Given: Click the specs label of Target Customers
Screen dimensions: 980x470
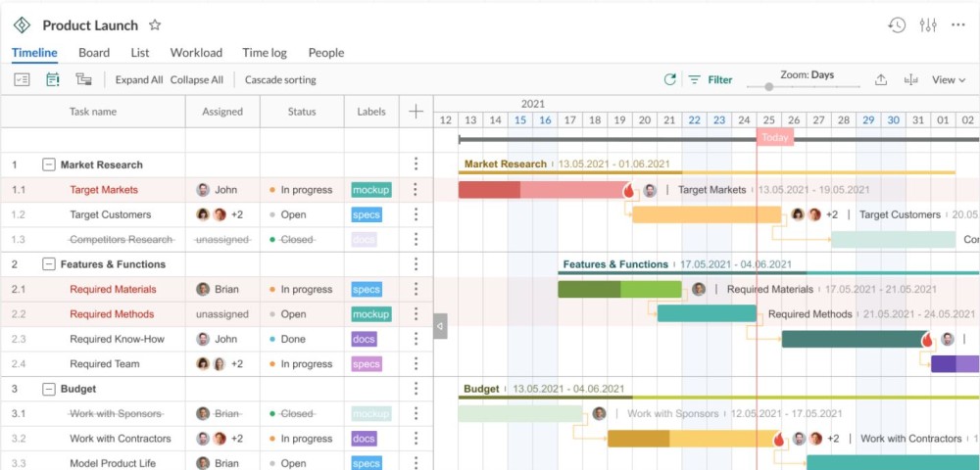Looking at the screenshot, I should point(367,214).
